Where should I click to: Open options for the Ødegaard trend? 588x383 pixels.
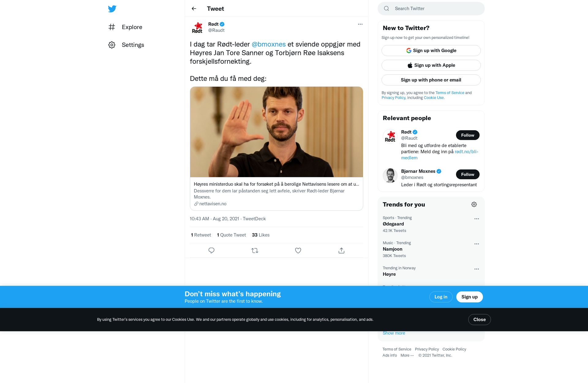pyautogui.click(x=477, y=219)
